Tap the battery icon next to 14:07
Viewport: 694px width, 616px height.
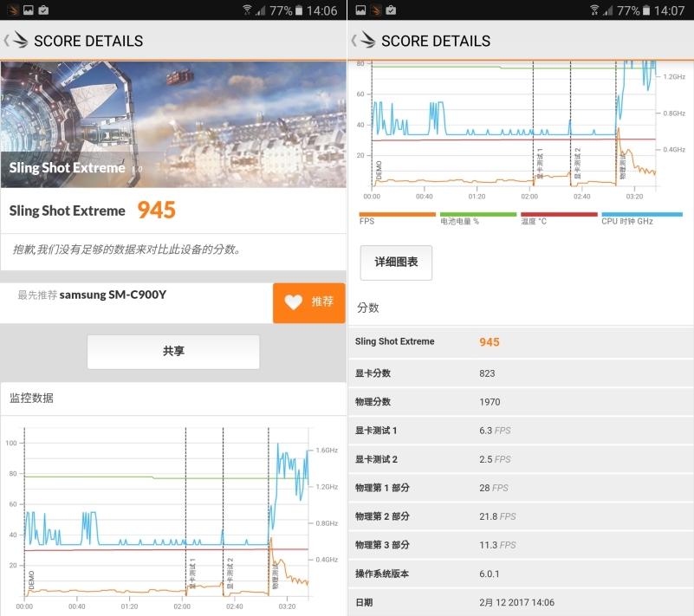tap(646, 10)
